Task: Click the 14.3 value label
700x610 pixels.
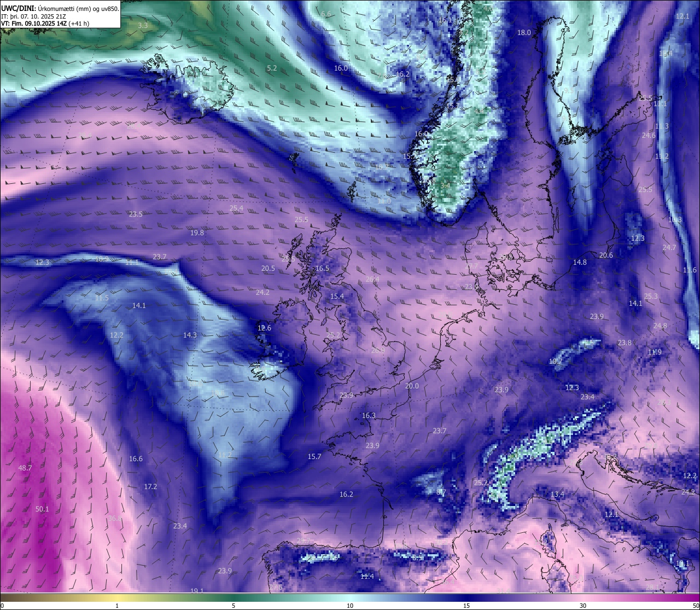Action: [190, 335]
